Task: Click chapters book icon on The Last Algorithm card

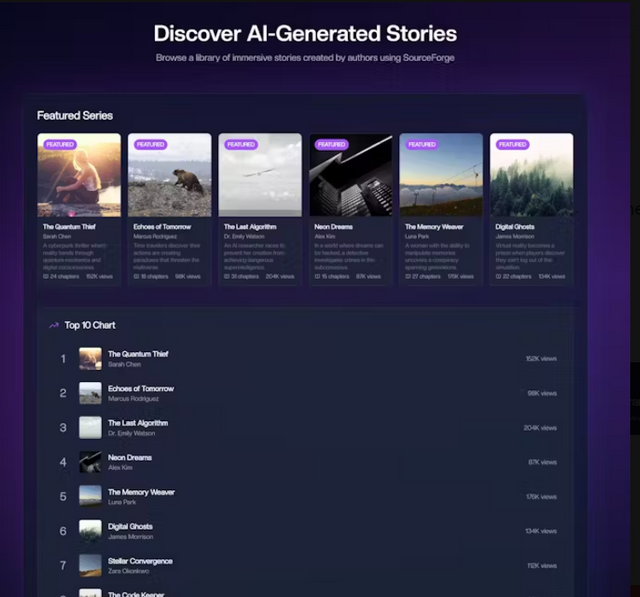Action: click(227, 277)
